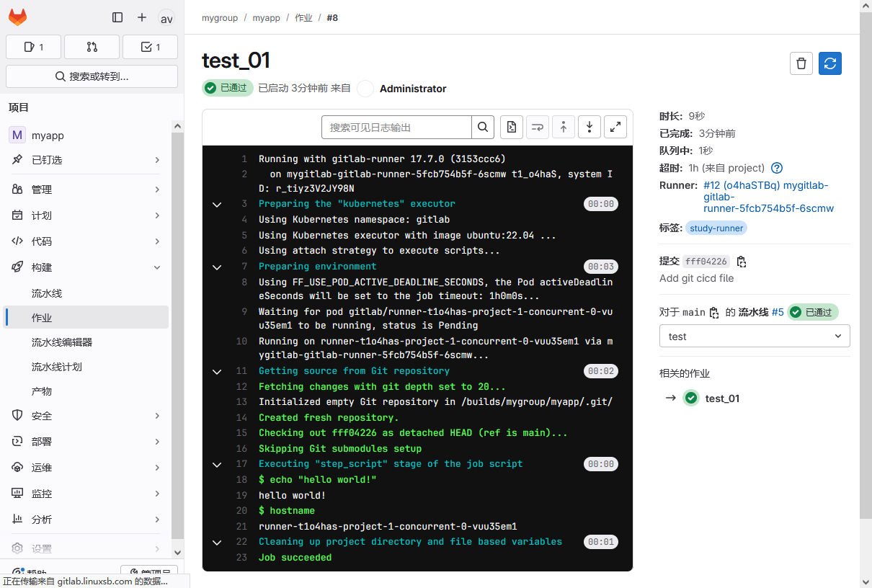Open merge requests counter
This screenshot has height=588, width=872.
(92, 47)
